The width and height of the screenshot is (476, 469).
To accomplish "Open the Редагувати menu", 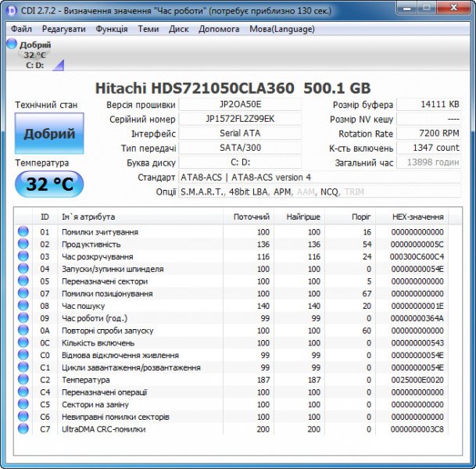I will pos(64,29).
